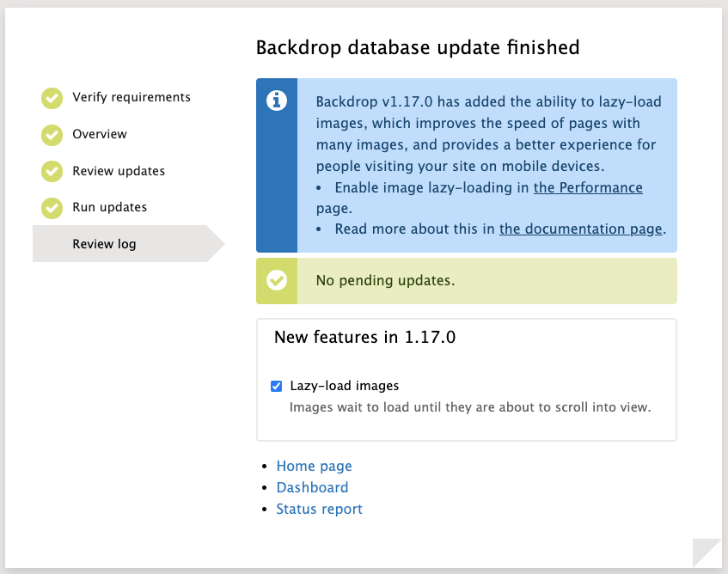728x574 pixels.
Task: Select the Overview step in the sidebar
Action: tap(98, 135)
